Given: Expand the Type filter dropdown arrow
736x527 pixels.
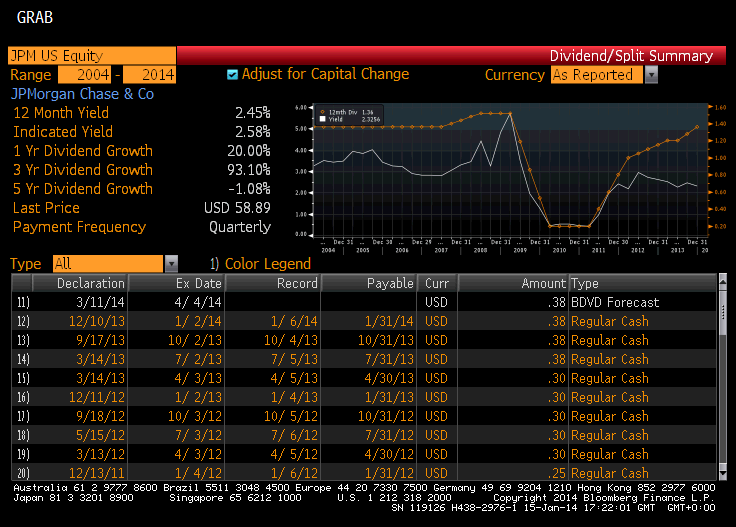Looking at the screenshot, I should [x=170, y=264].
